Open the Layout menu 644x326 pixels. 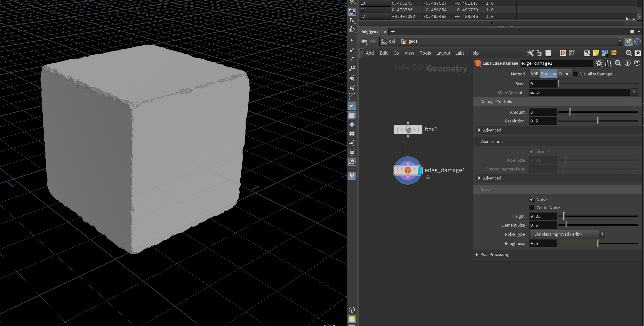click(443, 53)
